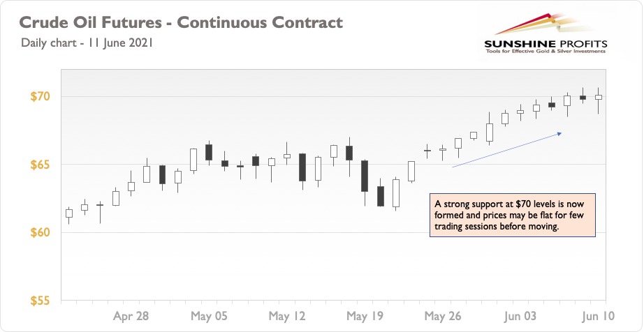The width and height of the screenshot is (644, 332).
Task: Click the Crude Oil Futures chart title
Action: (x=181, y=22)
